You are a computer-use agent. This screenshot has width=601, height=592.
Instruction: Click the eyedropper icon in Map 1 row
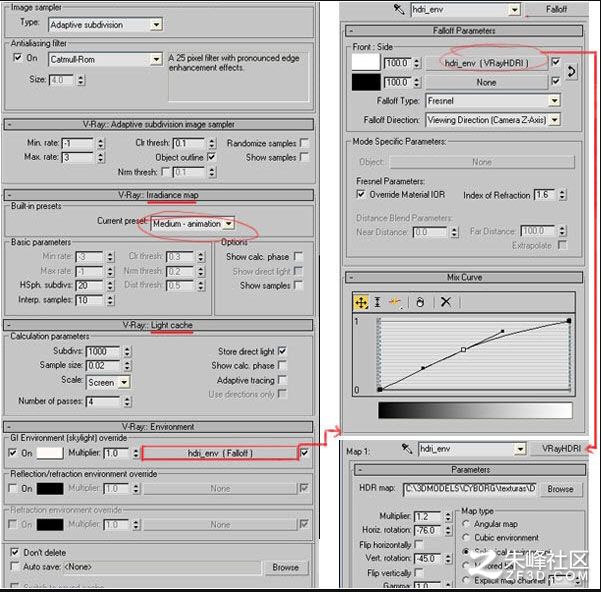[406, 449]
